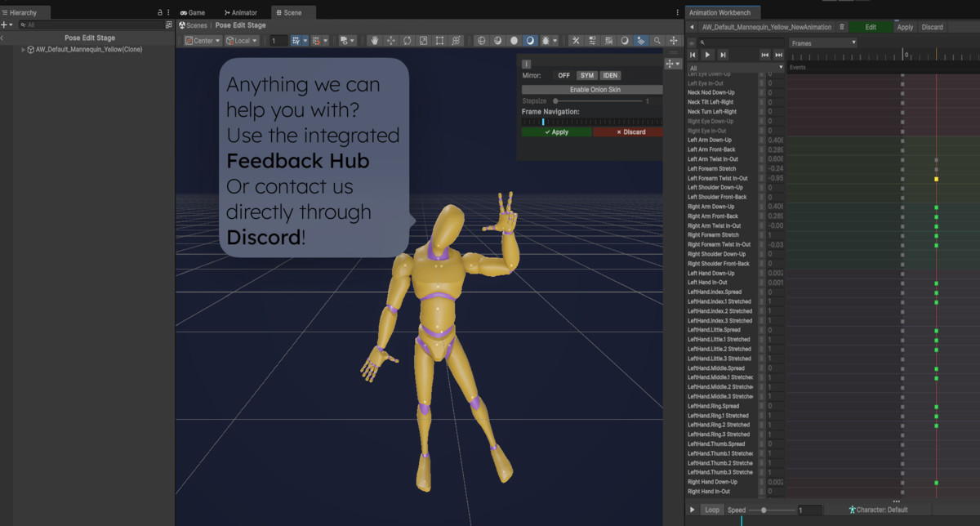This screenshot has height=526, width=980.
Task: Select the Hand view tool in Scene toolbar
Action: pyautogui.click(x=374, y=40)
